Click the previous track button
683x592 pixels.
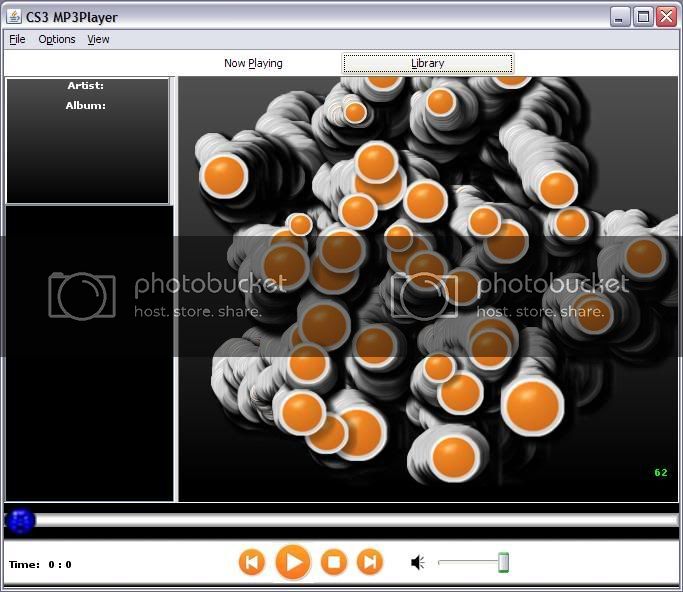click(x=252, y=562)
